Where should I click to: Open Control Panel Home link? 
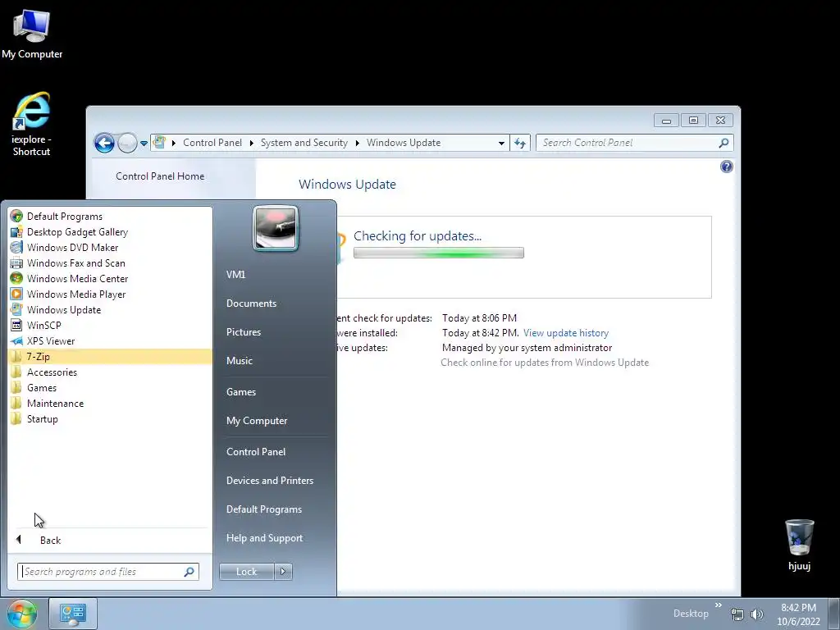(x=160, y=176)
